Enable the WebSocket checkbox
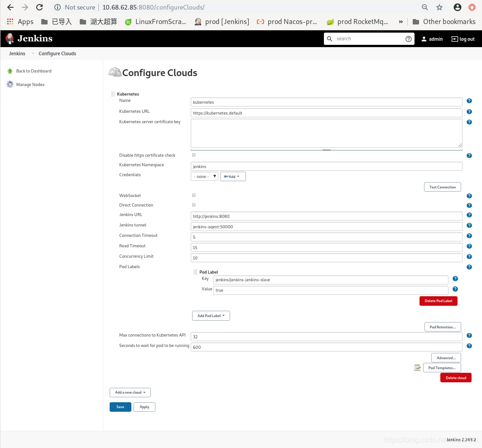This screenshot has height=448, width=482. (194, 195)
